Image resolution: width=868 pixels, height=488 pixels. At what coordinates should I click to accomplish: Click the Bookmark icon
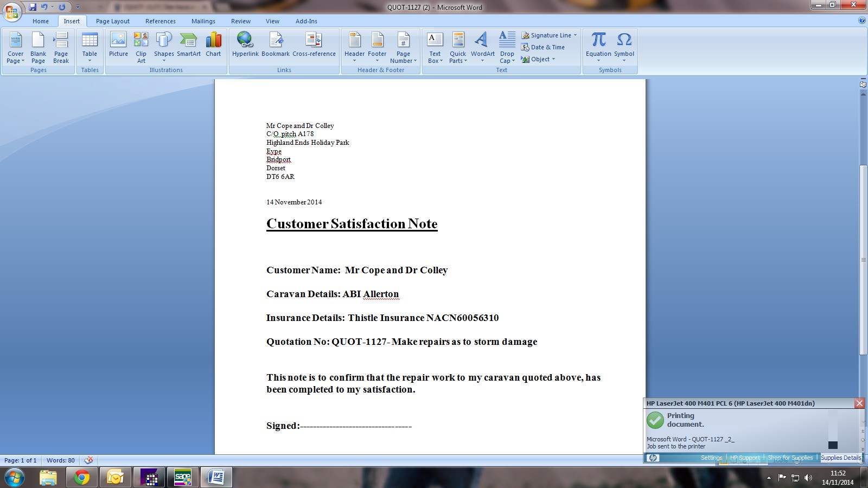[276, 45]
